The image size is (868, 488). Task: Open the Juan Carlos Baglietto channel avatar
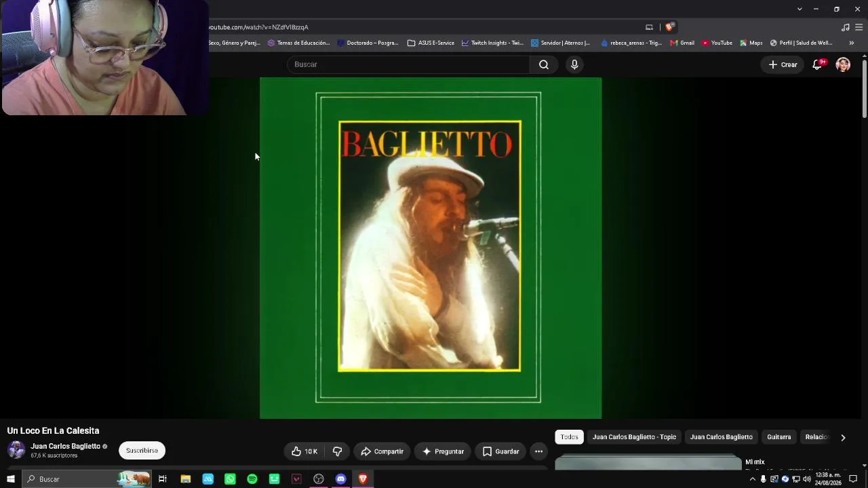16,450
